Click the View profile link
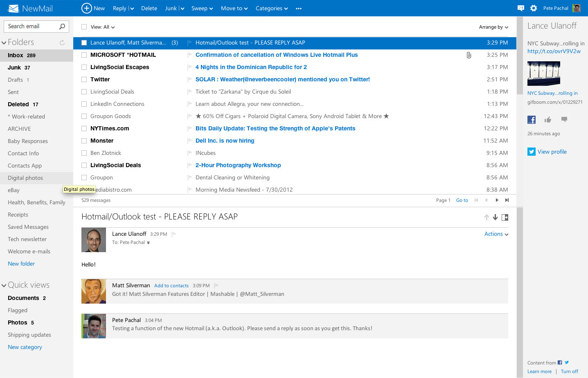This screenshot has width=588, height=378. click(x=552, y=152)
